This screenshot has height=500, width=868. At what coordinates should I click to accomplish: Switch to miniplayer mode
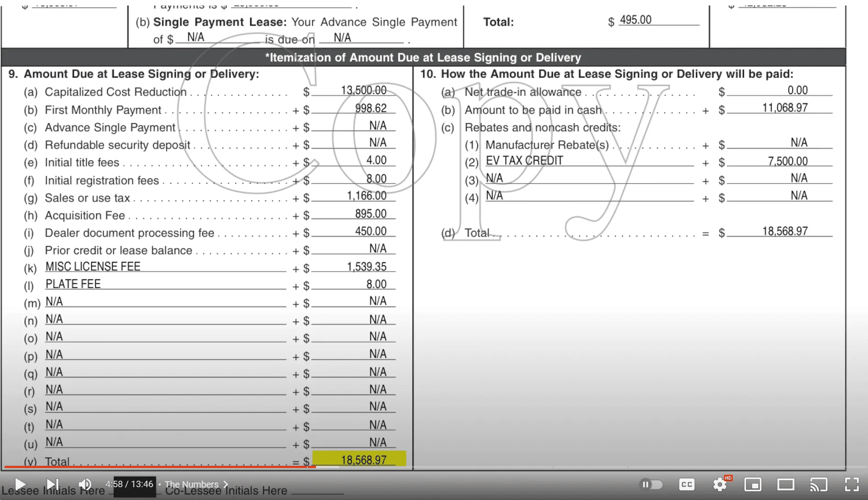point(753,484)
